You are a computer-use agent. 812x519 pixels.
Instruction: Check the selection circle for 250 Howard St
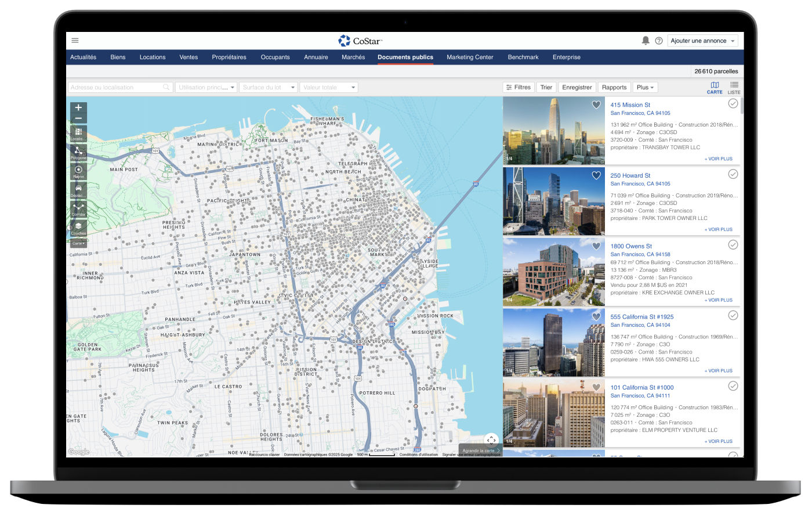pos(733,174)
